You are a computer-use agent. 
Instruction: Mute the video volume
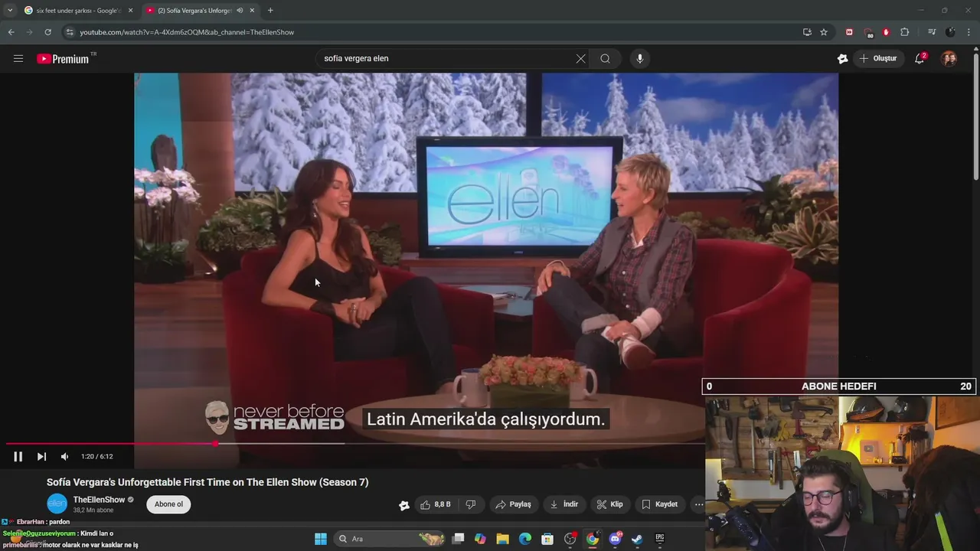click(65, 456)
